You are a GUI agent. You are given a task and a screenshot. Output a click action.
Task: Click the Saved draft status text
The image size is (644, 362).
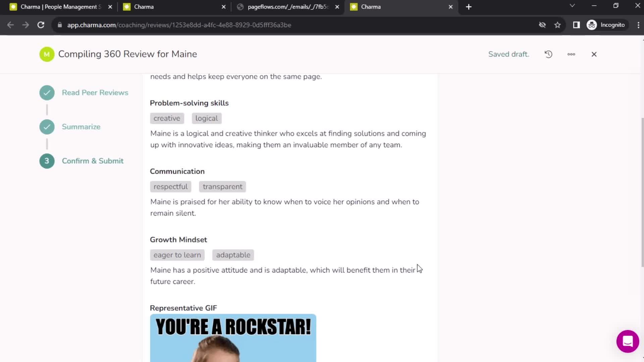(x=508, y=54)
